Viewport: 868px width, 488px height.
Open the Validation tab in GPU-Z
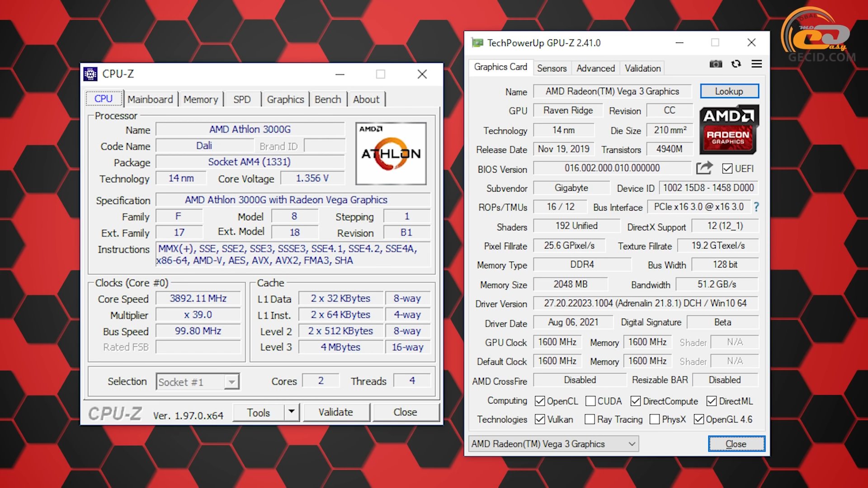click(642, 68)
